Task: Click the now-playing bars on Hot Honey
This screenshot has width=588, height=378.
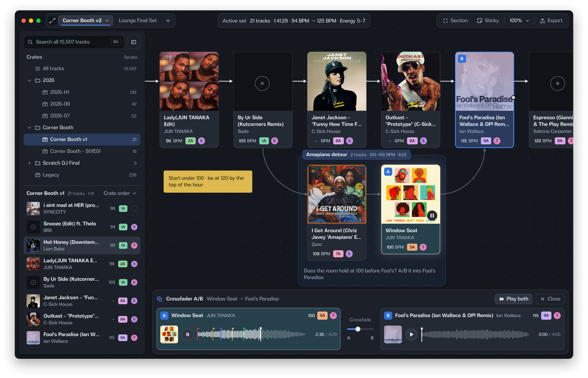Action: [x=33, y=245]
